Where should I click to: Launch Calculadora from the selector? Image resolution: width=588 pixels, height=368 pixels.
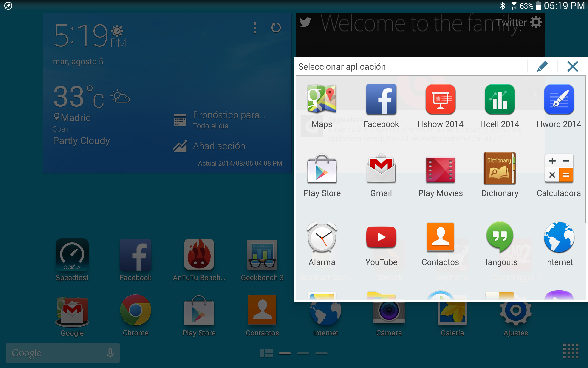[x=559, y=175]
